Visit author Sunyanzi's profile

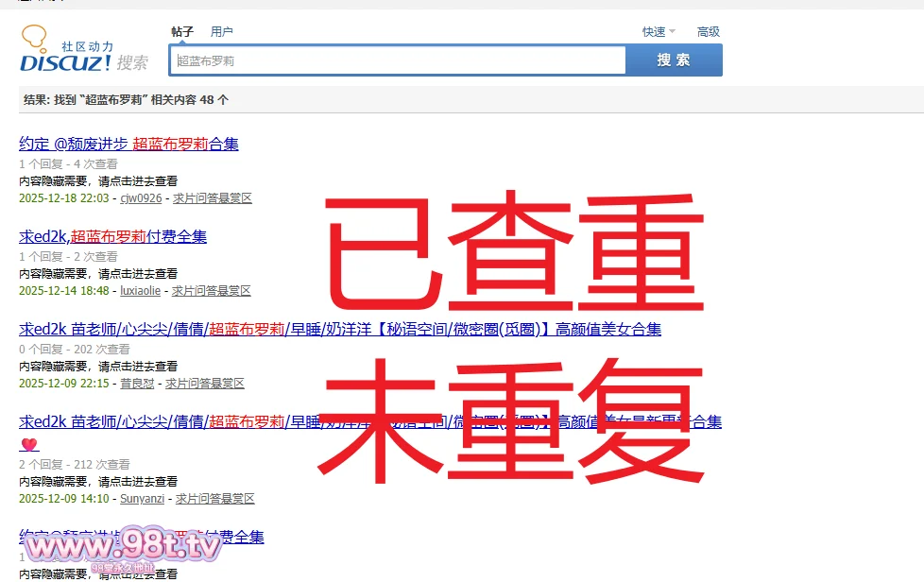click(x=142, y=499)
